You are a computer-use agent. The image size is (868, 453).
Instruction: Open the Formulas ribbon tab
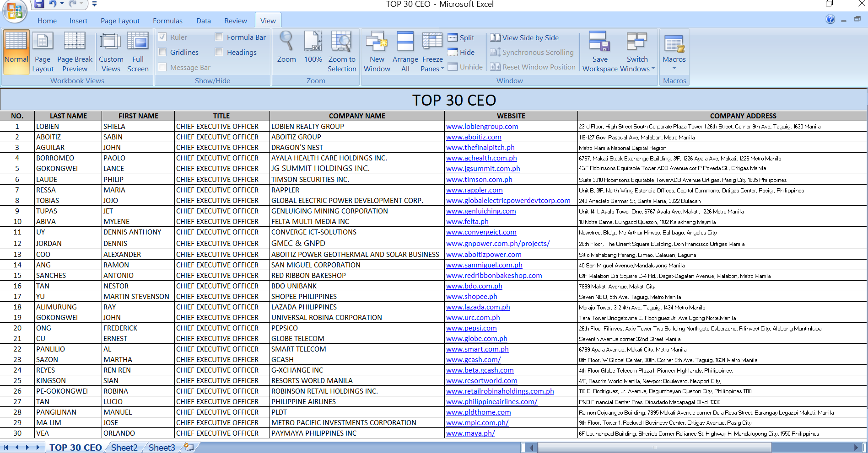(167, 21)
